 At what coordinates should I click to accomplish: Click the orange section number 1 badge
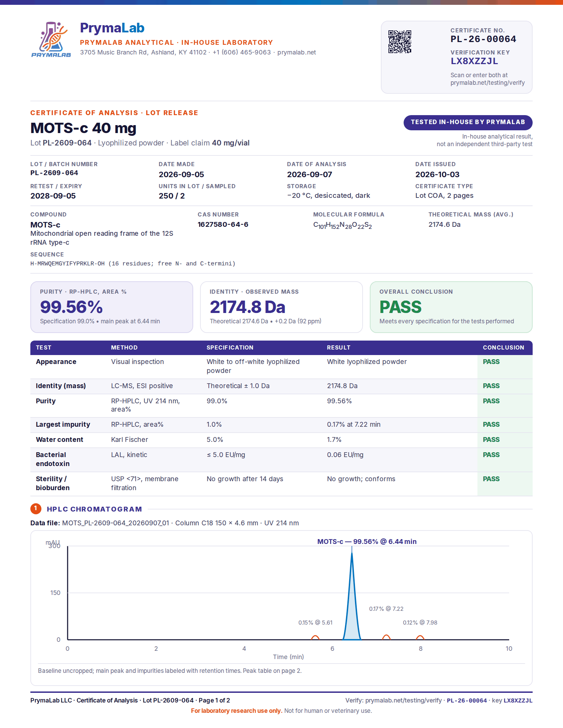[x=36, y=509]
